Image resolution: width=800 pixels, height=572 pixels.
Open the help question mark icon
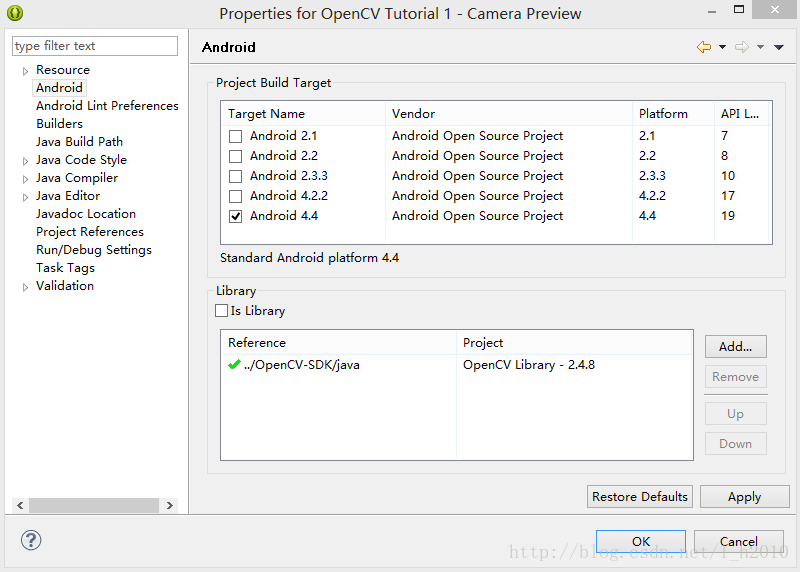[x=31, y=540]
